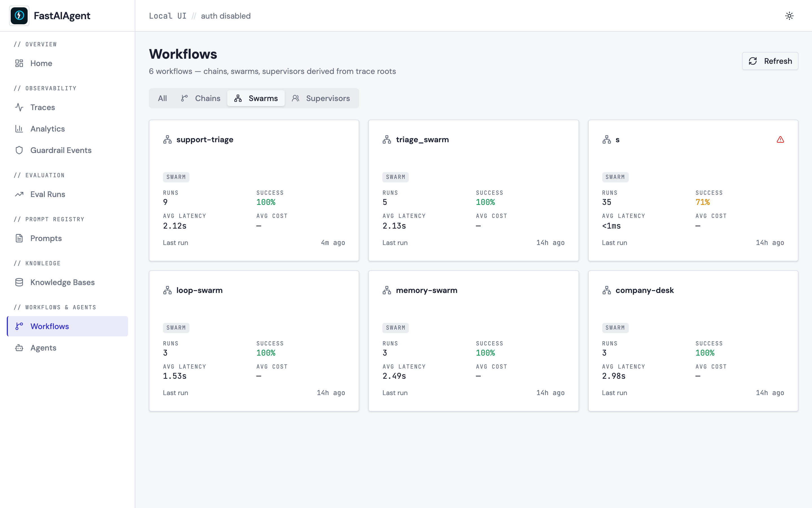This screenshot has height=508, width=812.
Task: Click the Swarms tab network icon
Action: click(x=238, y=98)
